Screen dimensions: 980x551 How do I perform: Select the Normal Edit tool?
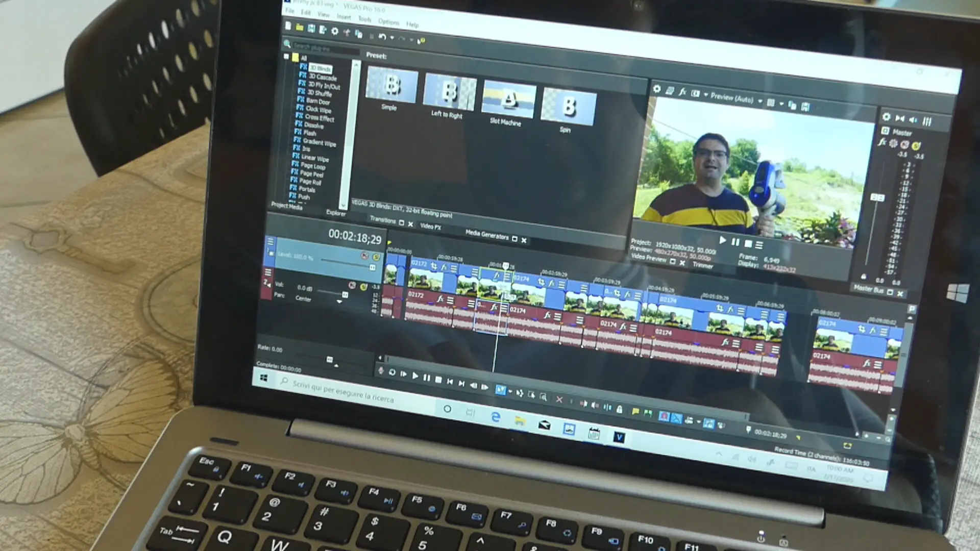(501, 390)
